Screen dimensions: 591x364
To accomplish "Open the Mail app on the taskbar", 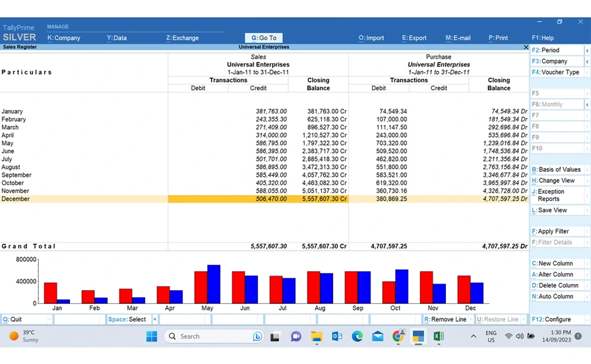I will 378,336.
